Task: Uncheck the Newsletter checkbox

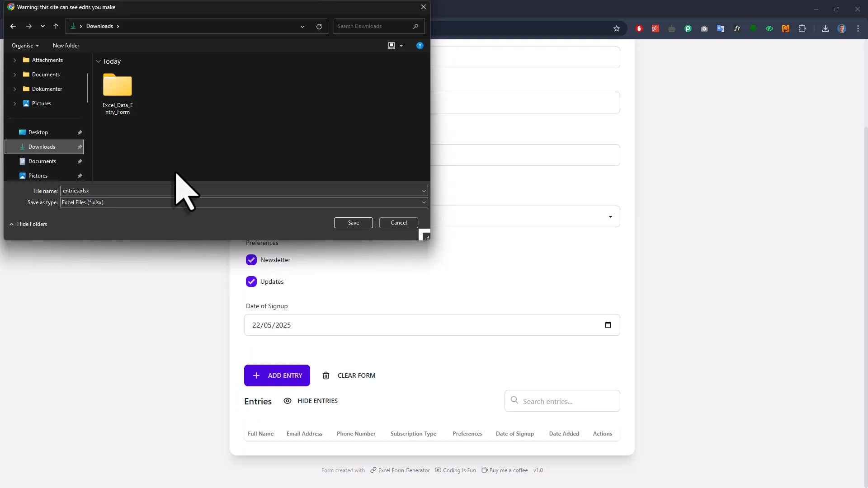Action: point(251,260)
